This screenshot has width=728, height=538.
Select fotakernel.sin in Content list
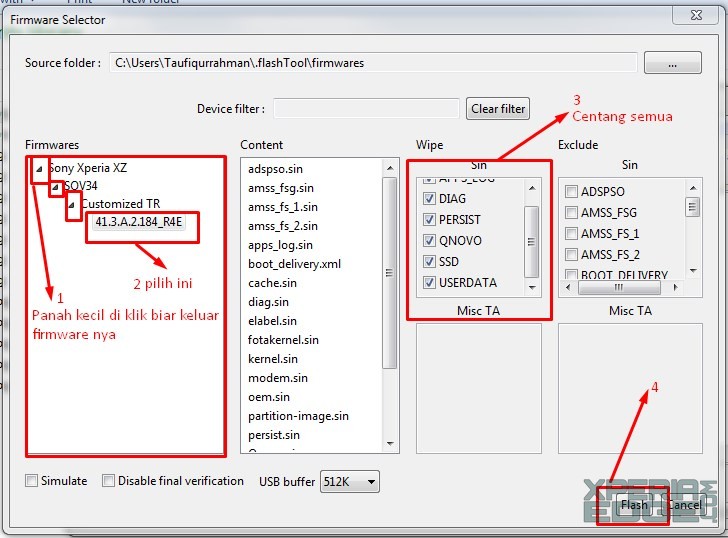click(283, 340)
